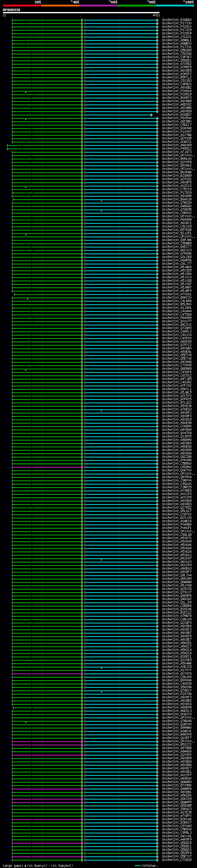Select the UniRef100_Q9KIK9 label
The width and height of the screenshot is (197, 868).
177,799
